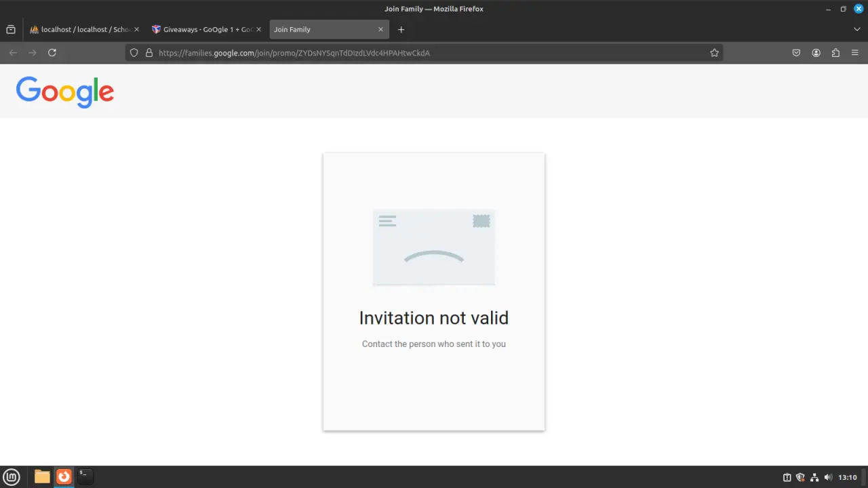The width and height of the screenshot is (868, 488).
Task: Minimize the Firefox window
Action: click(829, 9)
